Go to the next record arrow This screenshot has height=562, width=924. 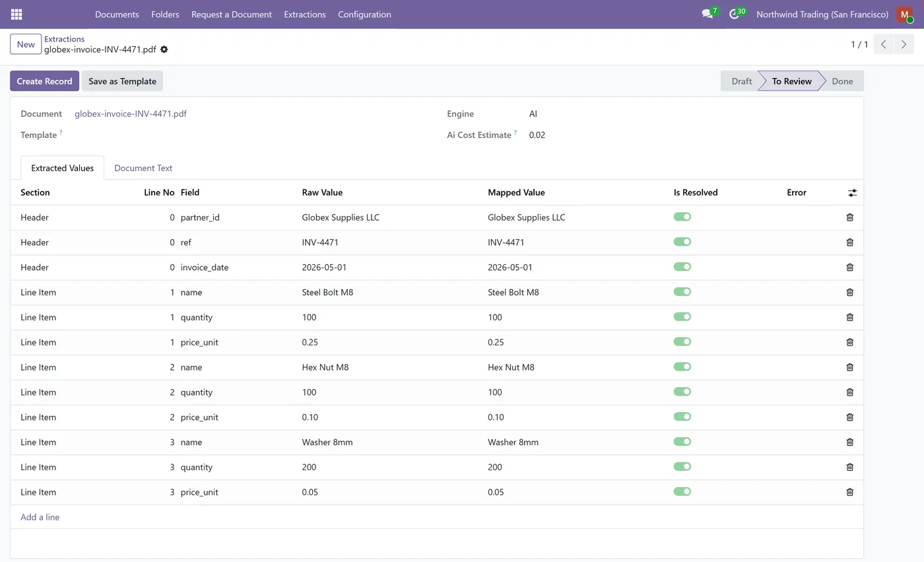coord(904,44)
